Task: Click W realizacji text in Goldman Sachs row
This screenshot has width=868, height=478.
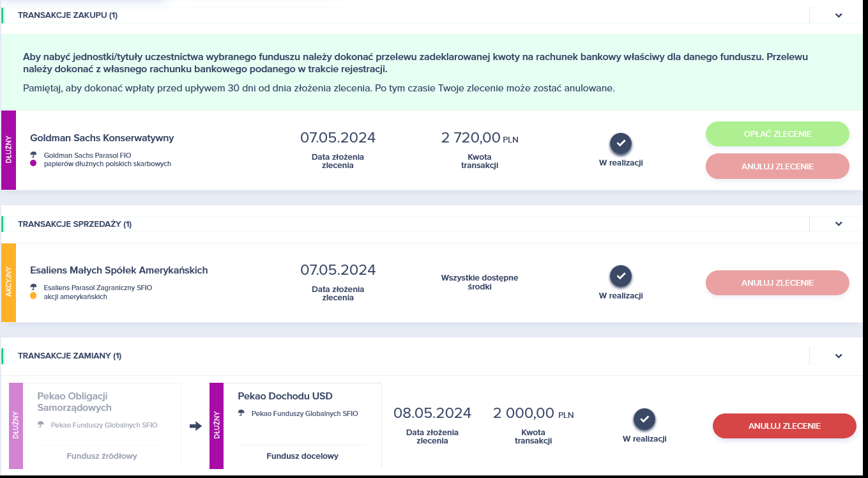Action: point(621,163)
